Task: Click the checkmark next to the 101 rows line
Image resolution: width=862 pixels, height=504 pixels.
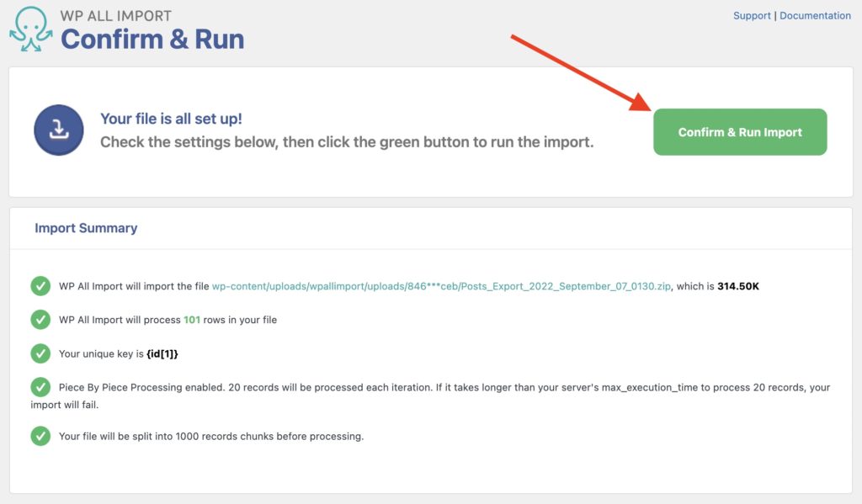Action: [x=40, y=320]
